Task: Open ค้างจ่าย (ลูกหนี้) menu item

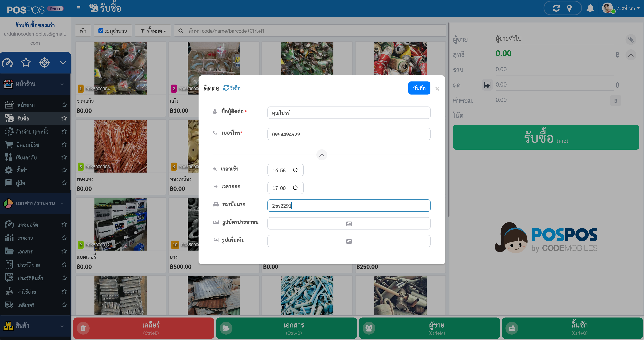Action: click(x=32, y=131)
